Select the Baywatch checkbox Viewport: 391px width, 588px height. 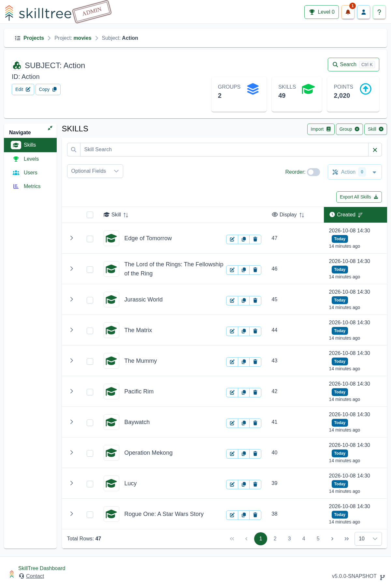(x=90, y=423)
